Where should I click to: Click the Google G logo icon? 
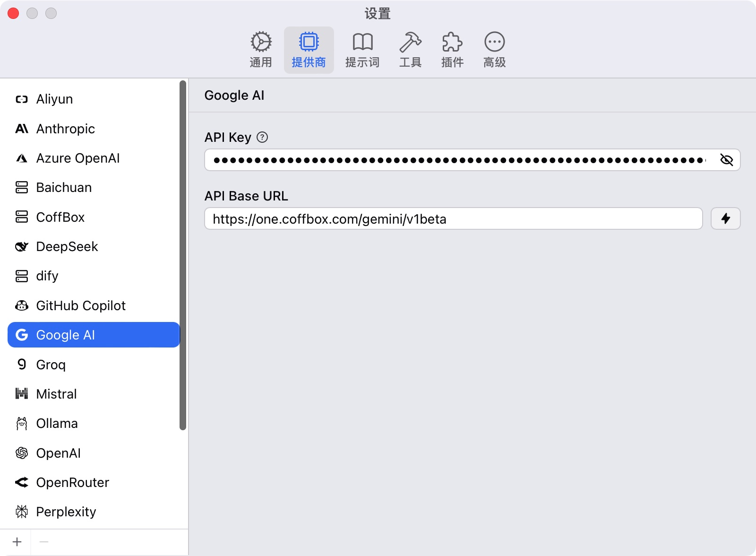[x=22, y=335]
